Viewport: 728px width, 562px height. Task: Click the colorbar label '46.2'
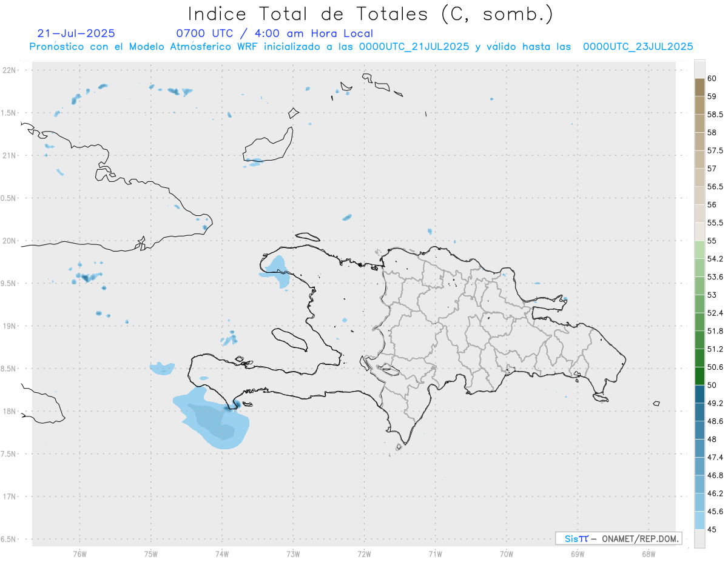[715, 493]
